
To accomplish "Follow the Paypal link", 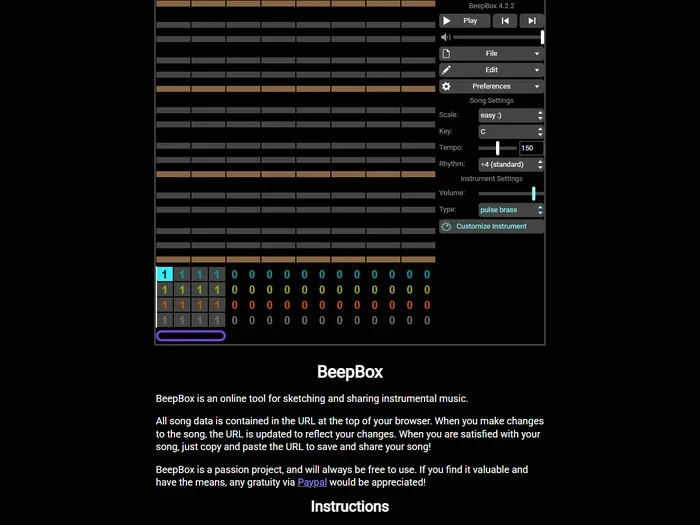I will pos(312,482).
